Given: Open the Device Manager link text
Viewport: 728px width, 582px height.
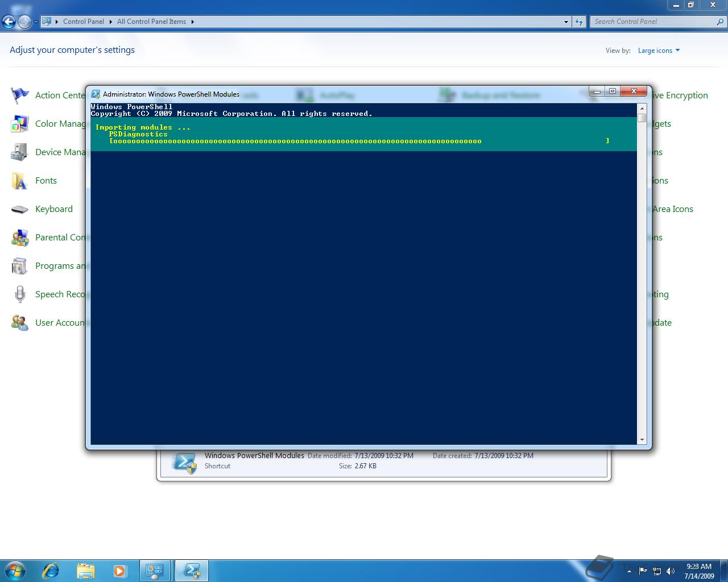Looking at the screenshot, I should coord(60,152).
